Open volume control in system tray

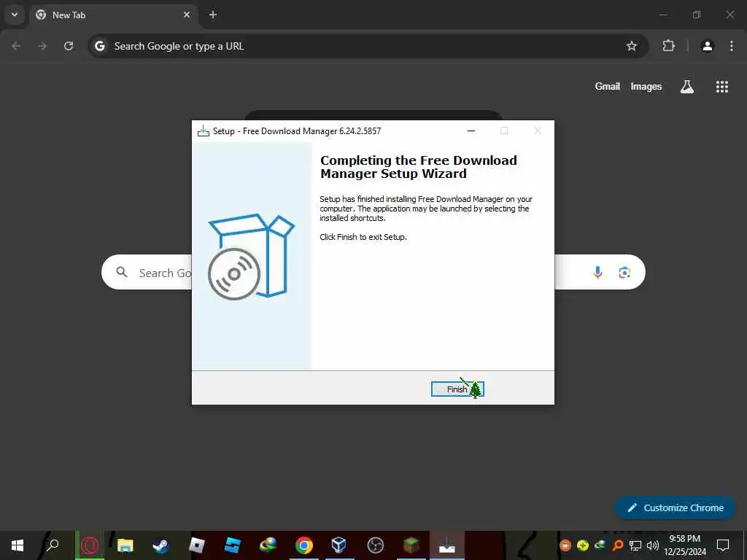(653, 545)
